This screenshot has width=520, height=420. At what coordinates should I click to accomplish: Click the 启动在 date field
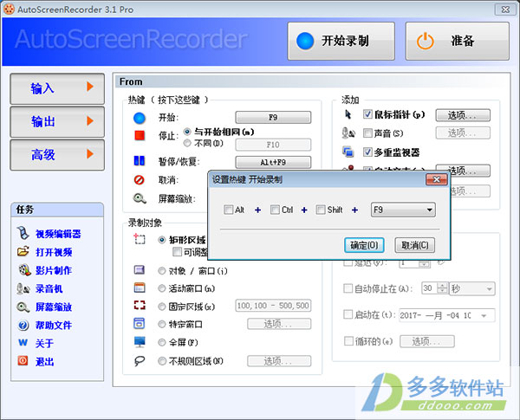point(446,315)
